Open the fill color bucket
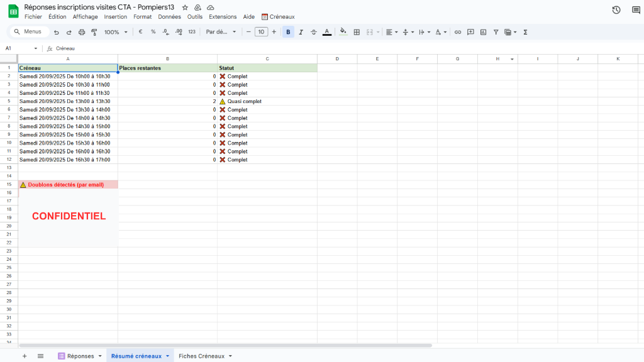 (343, 32)
